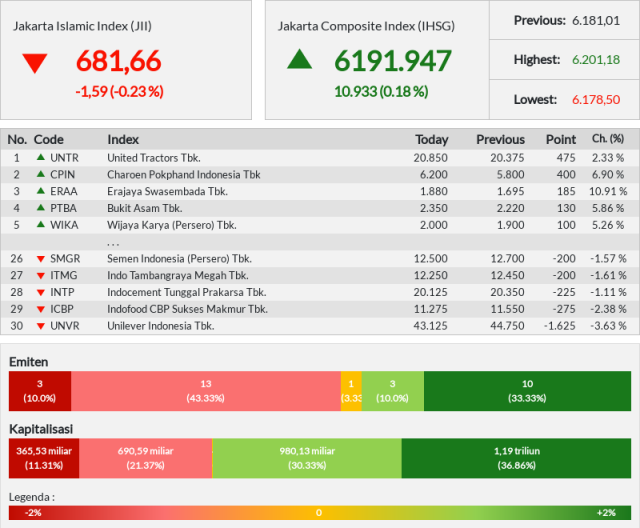This screenshot has height=528, width=640.
Task: Click ERAA change percentage 10.91 %
Action: click(608, 191)
